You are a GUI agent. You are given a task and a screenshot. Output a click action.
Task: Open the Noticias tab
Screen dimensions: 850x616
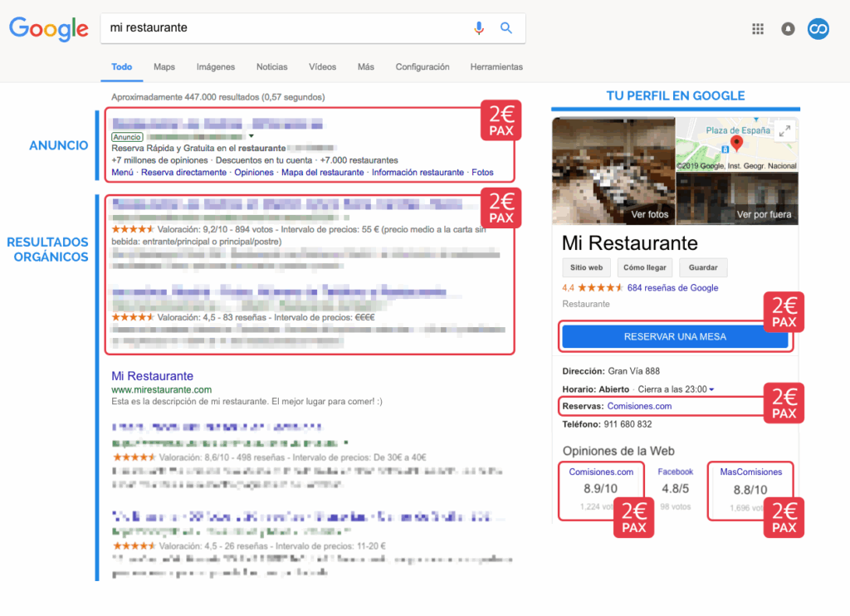(x=272, y=66)
